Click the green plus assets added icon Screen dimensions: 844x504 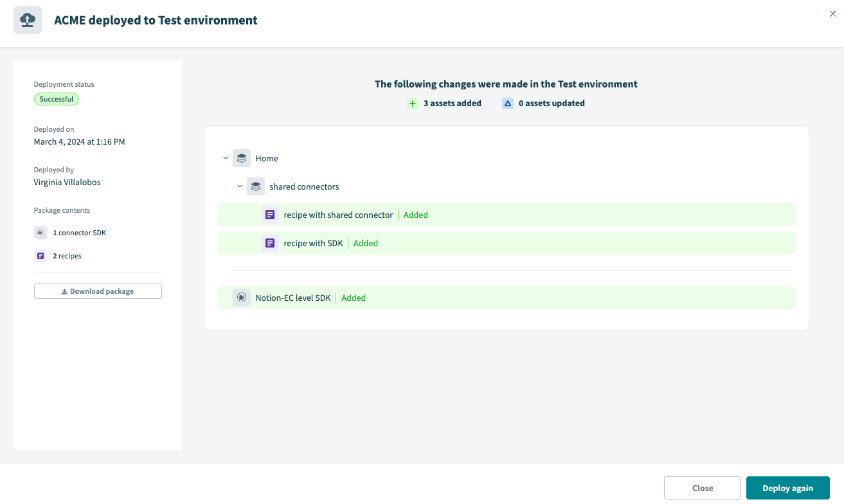pos(413,103)
